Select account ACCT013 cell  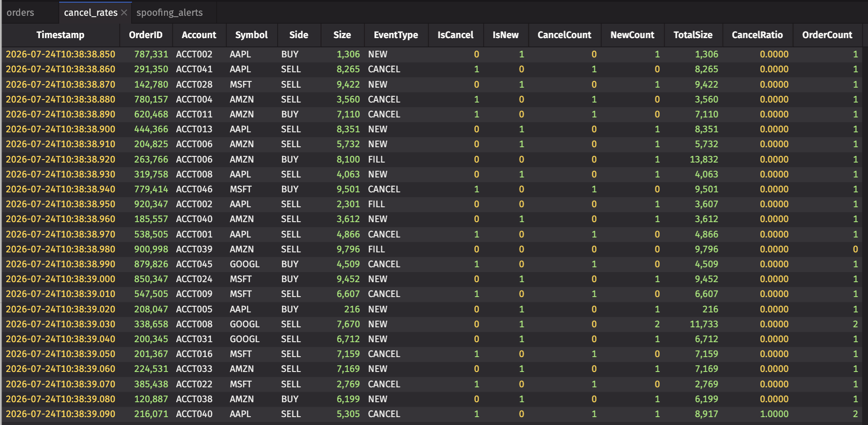(x=199, y=129)
